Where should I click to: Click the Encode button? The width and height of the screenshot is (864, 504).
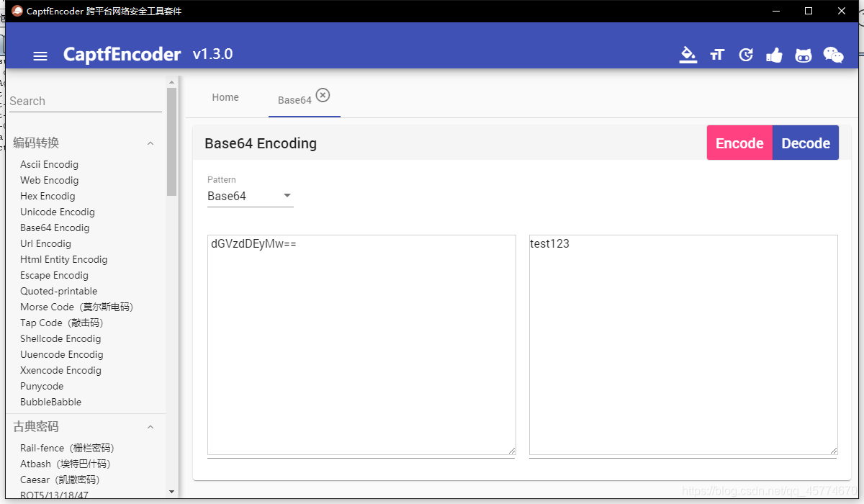[x=739, y=143]
